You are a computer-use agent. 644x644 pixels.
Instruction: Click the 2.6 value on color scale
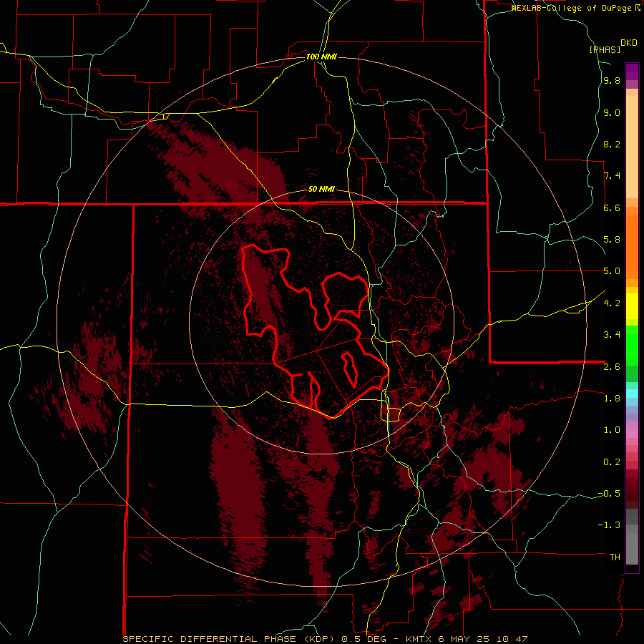612,367
